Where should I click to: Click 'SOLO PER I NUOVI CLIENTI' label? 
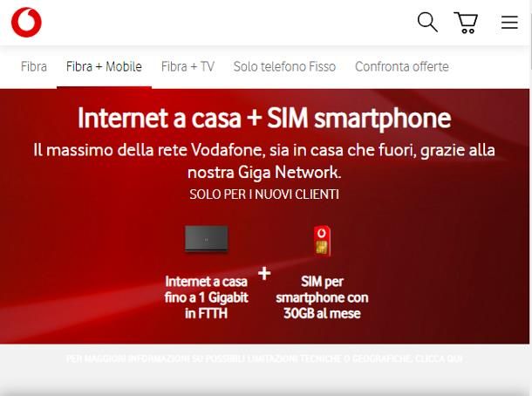click(264, 195)
